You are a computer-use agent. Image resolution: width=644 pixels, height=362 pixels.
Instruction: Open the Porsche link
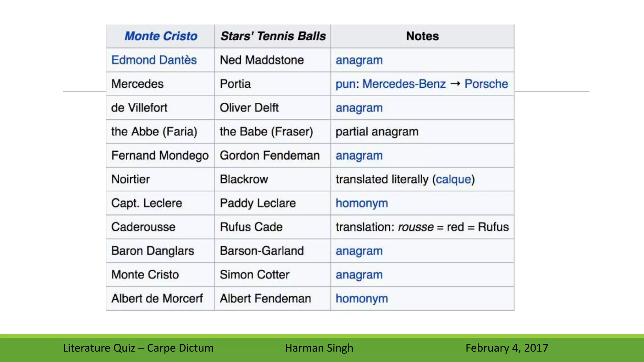(486, 84)
